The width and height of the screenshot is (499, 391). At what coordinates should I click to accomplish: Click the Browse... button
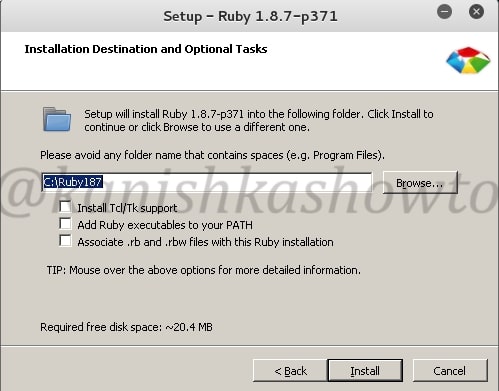pos(420,183)
